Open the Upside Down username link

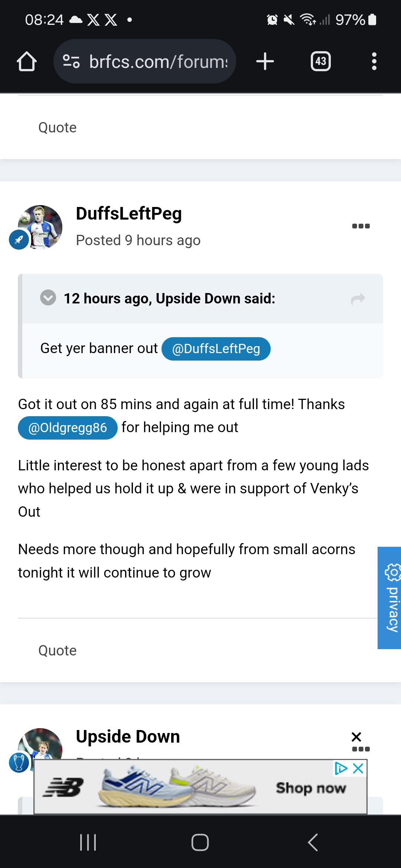tap(128, 737)
